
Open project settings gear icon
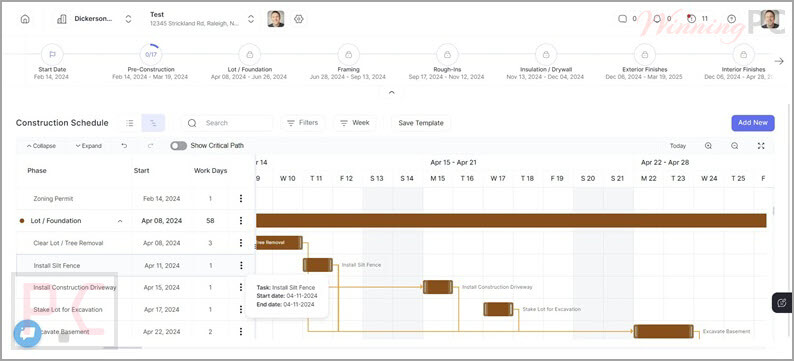(298, 19)
